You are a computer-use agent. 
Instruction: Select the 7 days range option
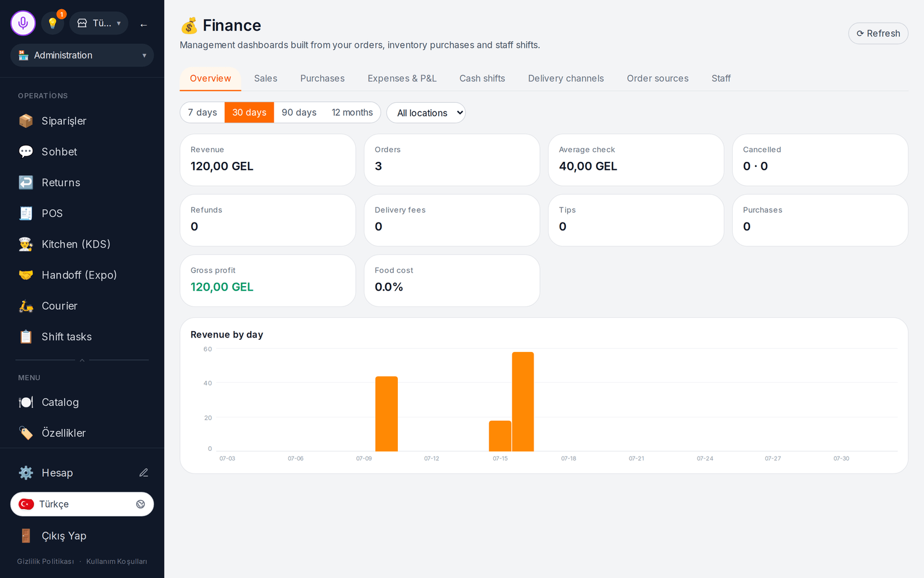point(203,112)
